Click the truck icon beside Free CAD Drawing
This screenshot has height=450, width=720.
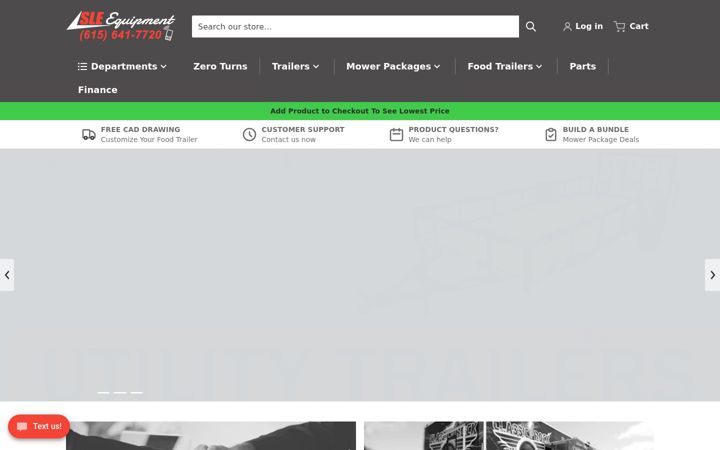(89, 135)
